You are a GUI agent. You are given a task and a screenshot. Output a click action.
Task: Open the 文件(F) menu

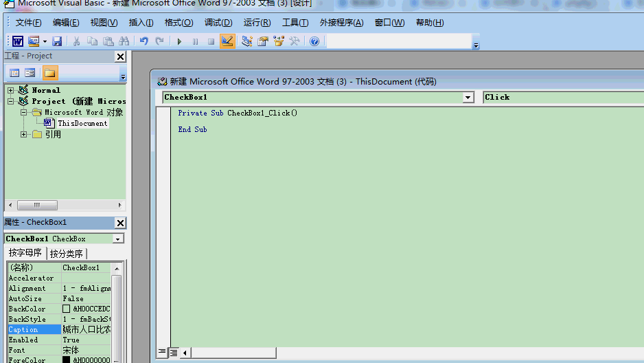click(x=28, y=23)
